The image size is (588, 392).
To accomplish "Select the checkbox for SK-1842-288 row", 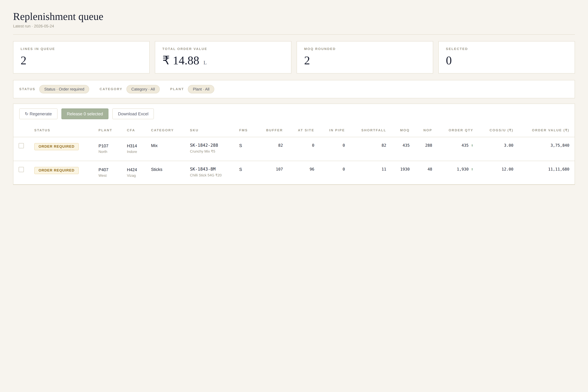I will tap(21, 146).
